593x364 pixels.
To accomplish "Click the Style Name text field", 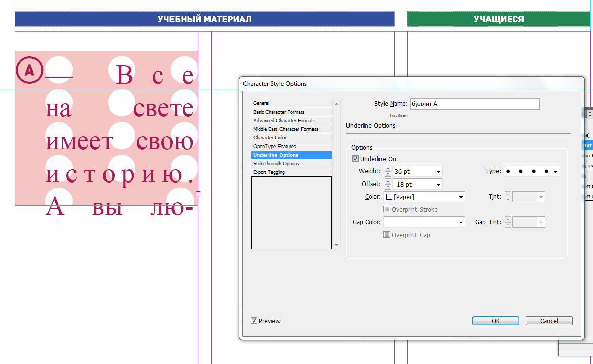I will pyautogui.click(x=475, y=104).
